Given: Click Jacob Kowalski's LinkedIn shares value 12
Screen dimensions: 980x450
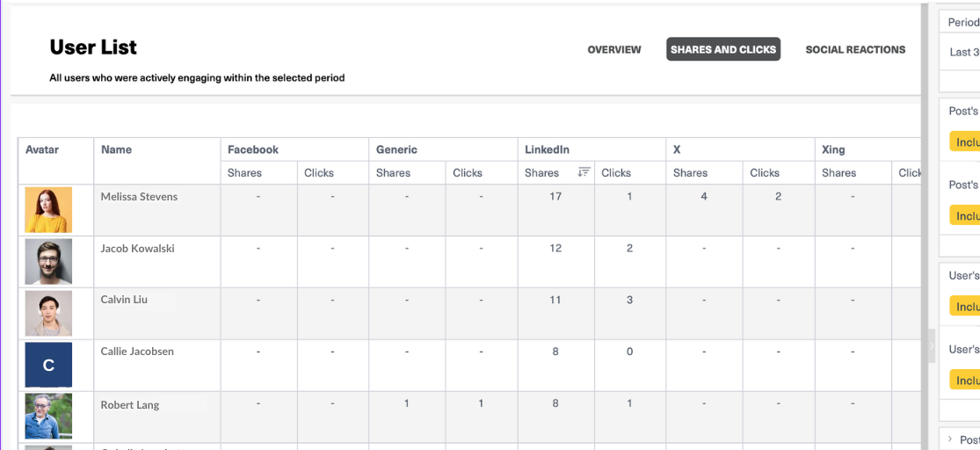Looking at the screenshot, I should 555,248.
